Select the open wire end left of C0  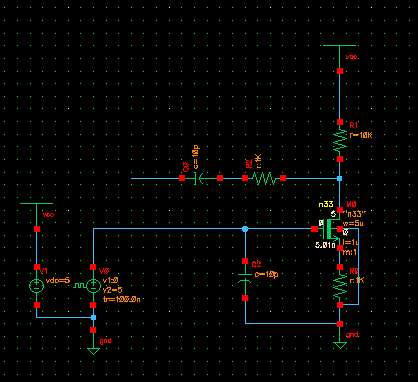point(131,178)
